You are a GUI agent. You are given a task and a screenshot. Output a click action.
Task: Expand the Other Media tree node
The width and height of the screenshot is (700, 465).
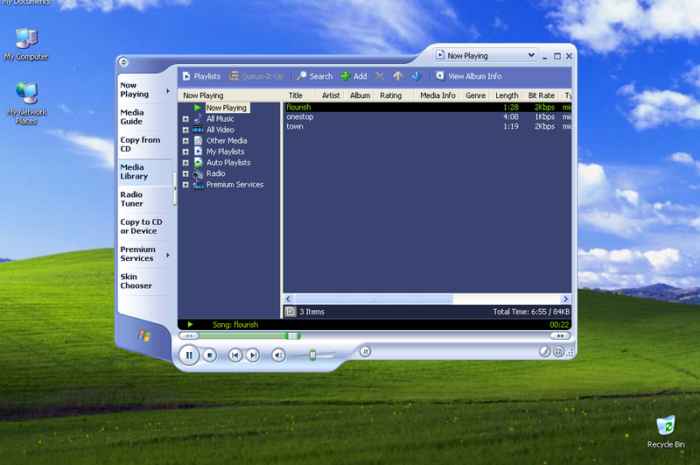(x=186, y=141)
